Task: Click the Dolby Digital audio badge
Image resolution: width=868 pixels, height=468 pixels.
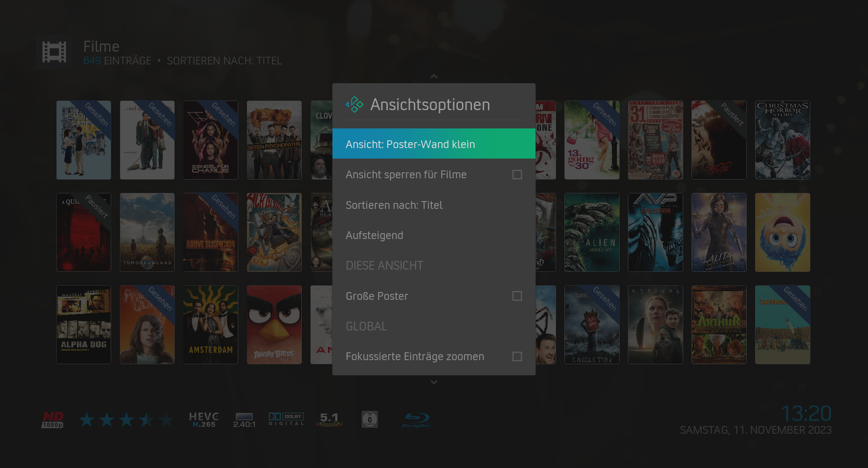Action: pyautogui.click(x=286, y=419)
